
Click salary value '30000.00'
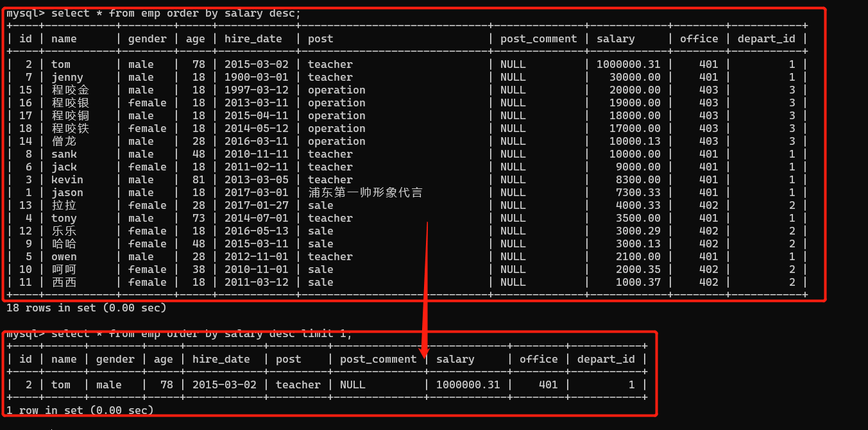635,77
